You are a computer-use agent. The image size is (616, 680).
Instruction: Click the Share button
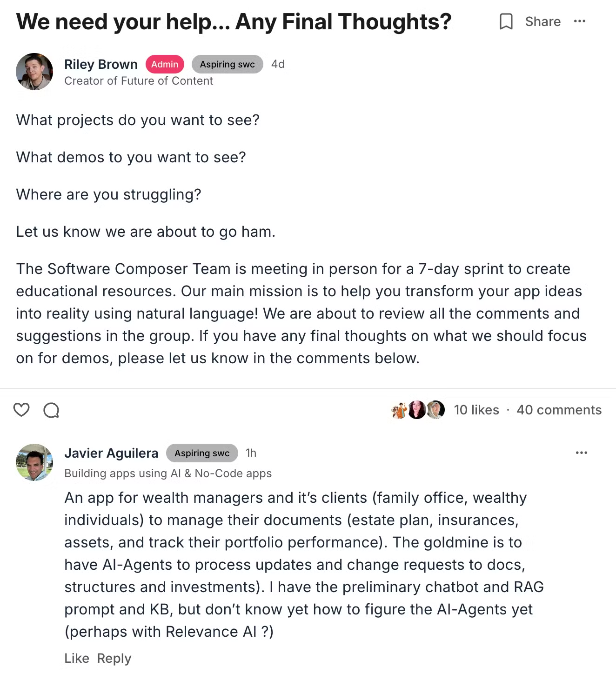click(542, 21)
